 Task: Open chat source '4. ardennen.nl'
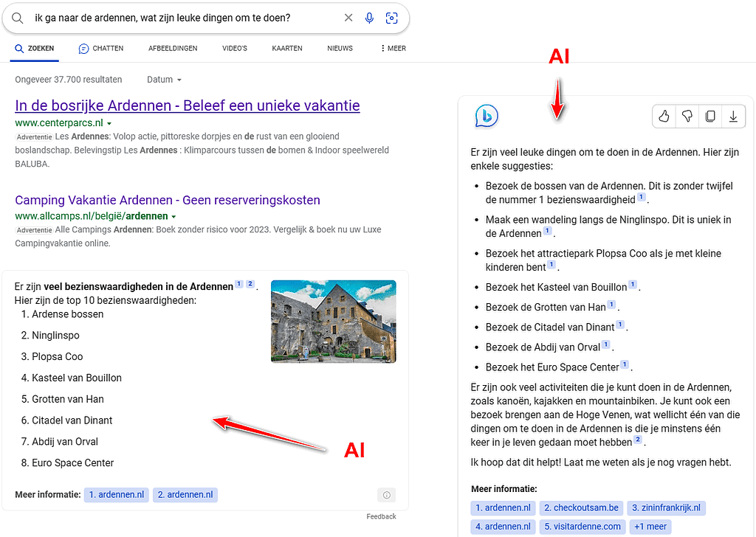pyautogui.click(x=503, y=527)
